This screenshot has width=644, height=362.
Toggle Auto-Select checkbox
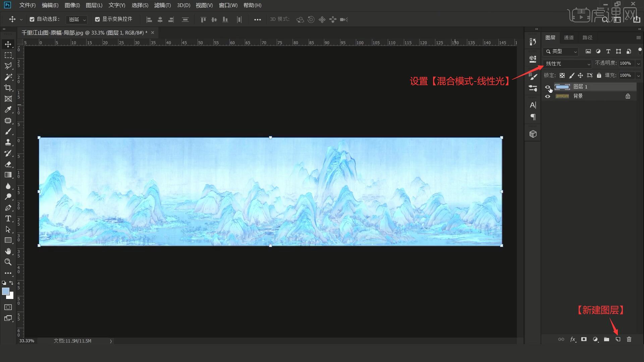point(32,19)
